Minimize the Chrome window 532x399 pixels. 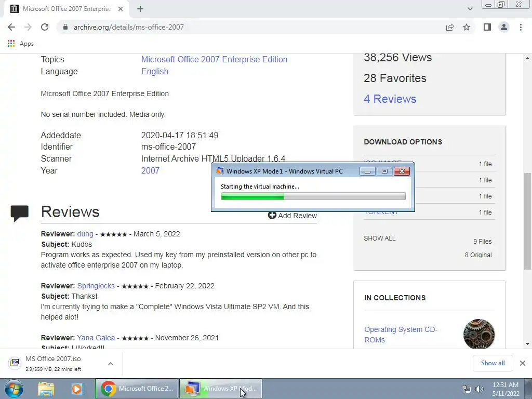(488, 4)
